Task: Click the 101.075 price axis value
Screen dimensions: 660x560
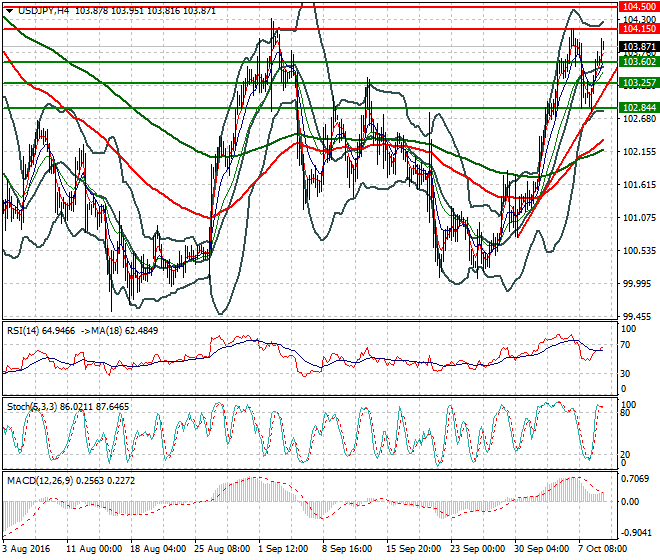Action: 639,217
